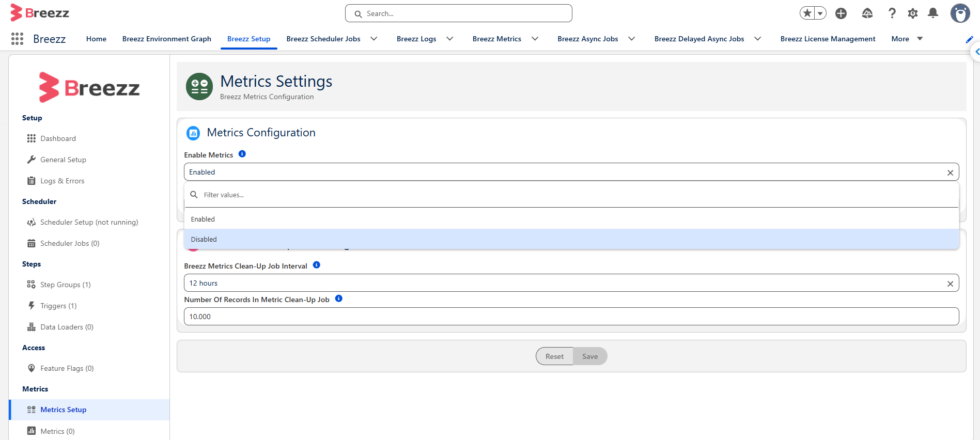Click the Data Loaders icon
Viewport: 980px width, 440px height.
click(32, 327)
